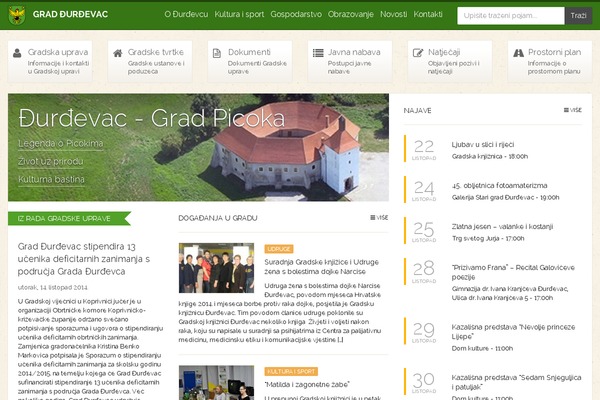Click the DOGAĐANJA U GRADU heading
600x400 pixels.
coord(218,218)
